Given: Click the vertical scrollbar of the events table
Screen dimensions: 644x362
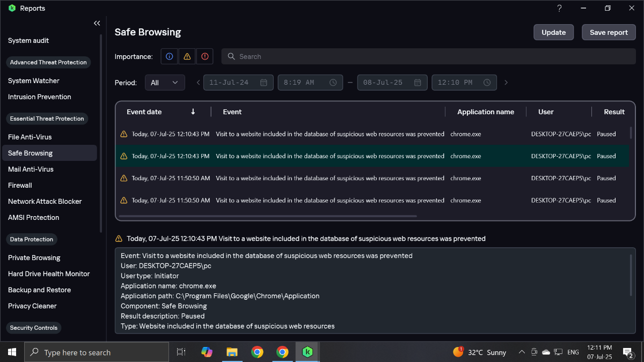Looking at the screenshot, I should tap(631, 132).
